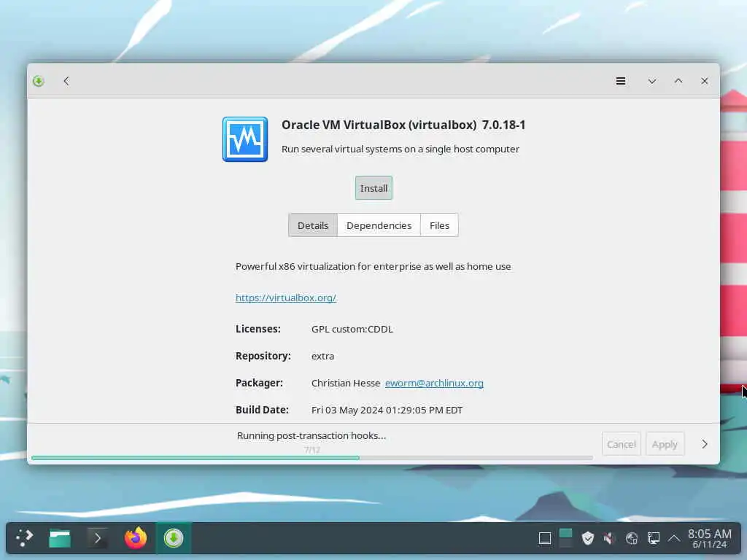Click the network globe tray icon
Screen dimensions: 747x560
coord(632,539)
